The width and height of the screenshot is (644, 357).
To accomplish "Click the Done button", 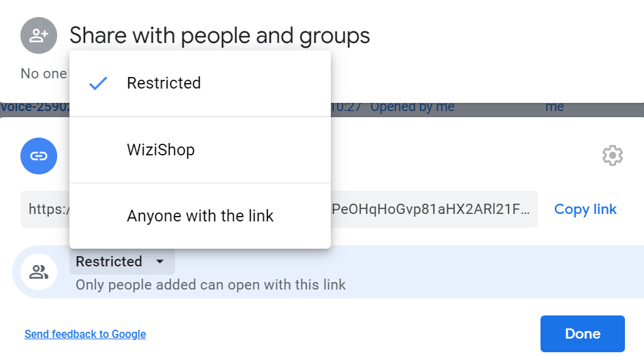I will (x=583, y=334).
